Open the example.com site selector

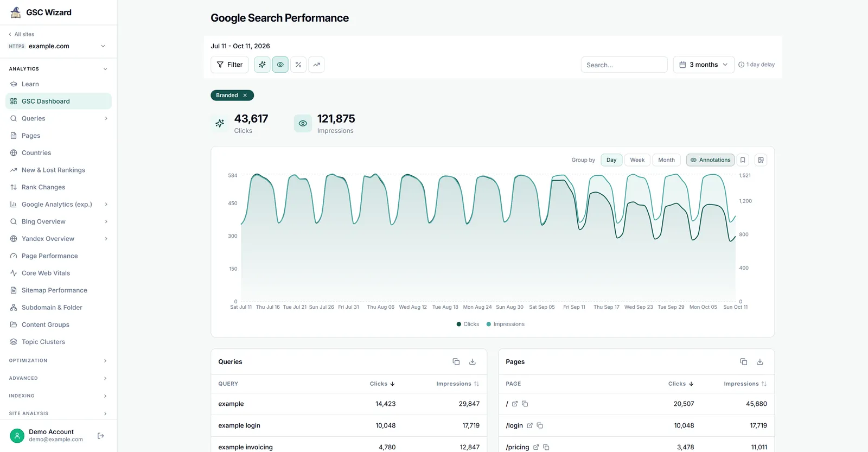click(x=58, y=46)
